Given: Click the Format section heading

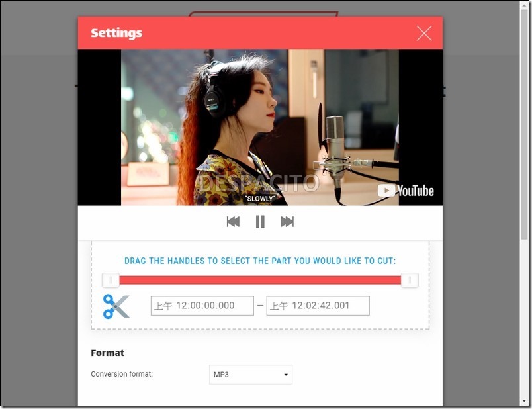Looking at the screenshot, I should pos(107,353).
